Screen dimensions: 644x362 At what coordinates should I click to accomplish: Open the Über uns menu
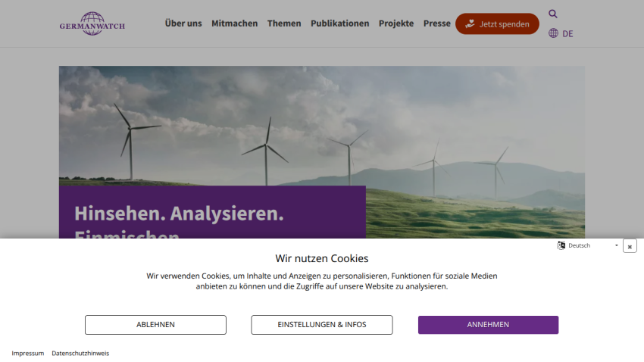point(183,23)
